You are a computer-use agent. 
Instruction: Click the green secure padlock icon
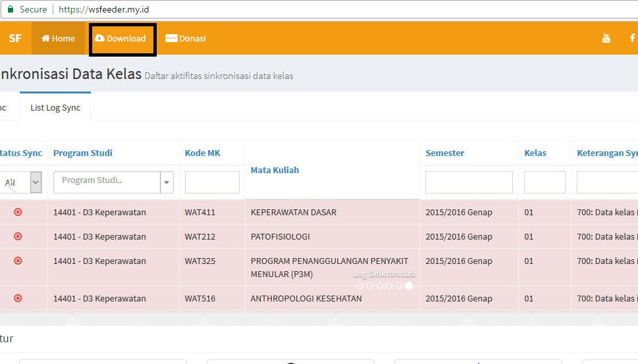pos(11,10)
